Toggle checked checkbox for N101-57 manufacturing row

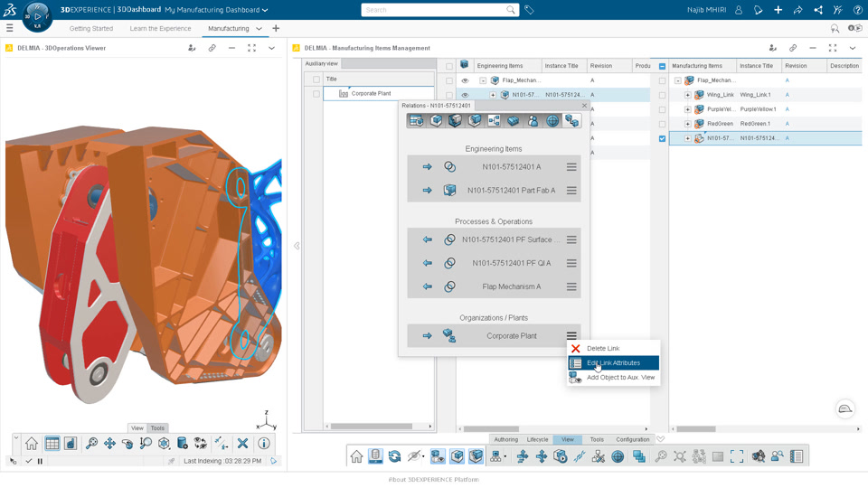(x=662, y=138)
